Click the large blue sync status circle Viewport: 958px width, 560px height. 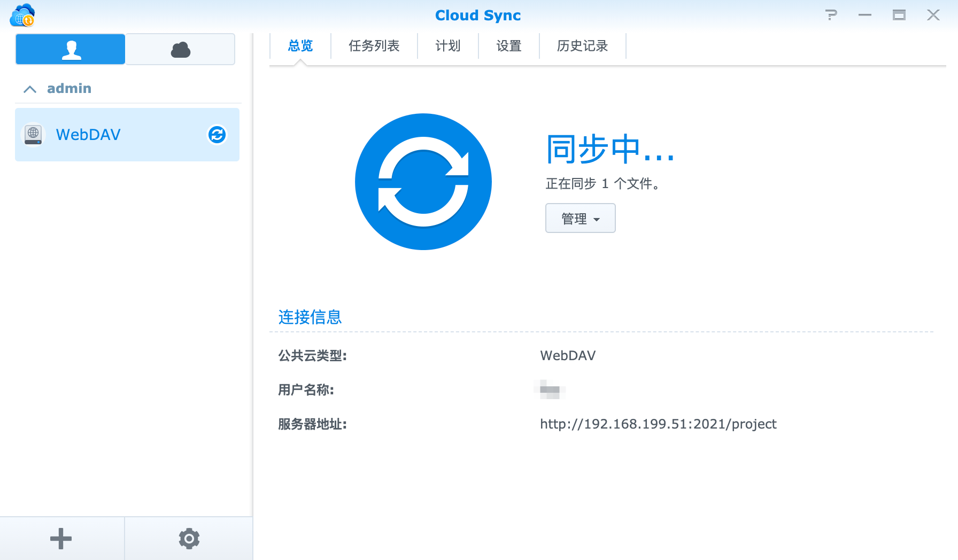pyautogui.click(x=423, y=181)
